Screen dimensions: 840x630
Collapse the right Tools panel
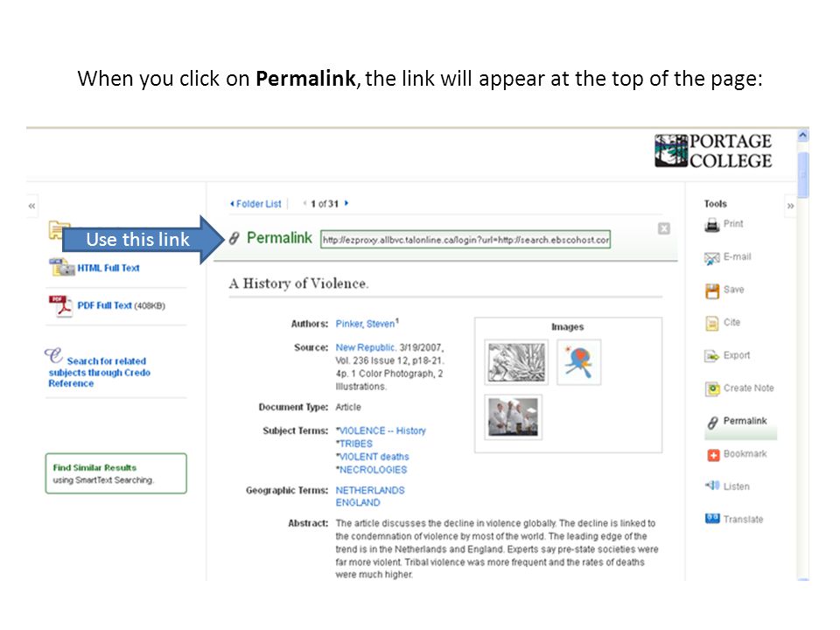tap(790, 206)
